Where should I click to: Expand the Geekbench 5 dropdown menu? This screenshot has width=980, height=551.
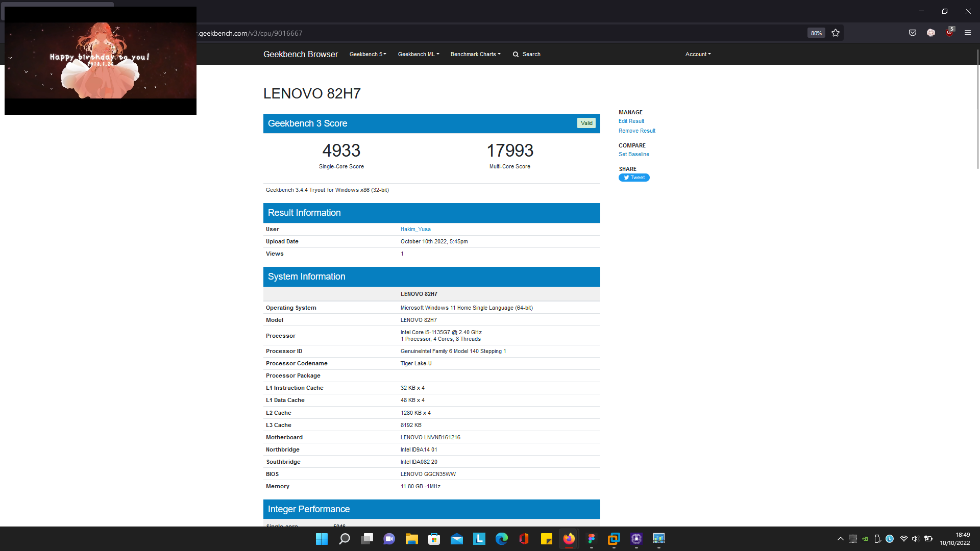tap(368, 54)
